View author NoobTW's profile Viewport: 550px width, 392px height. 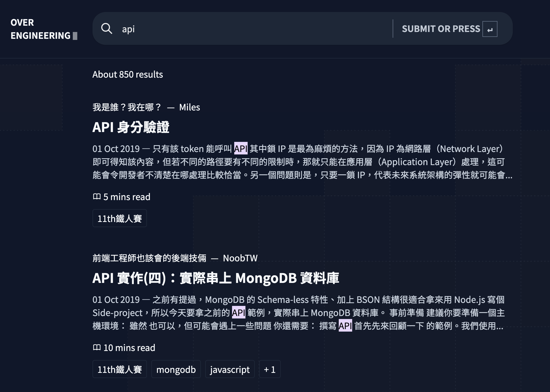pyautogui.click(x=240, y=258)
